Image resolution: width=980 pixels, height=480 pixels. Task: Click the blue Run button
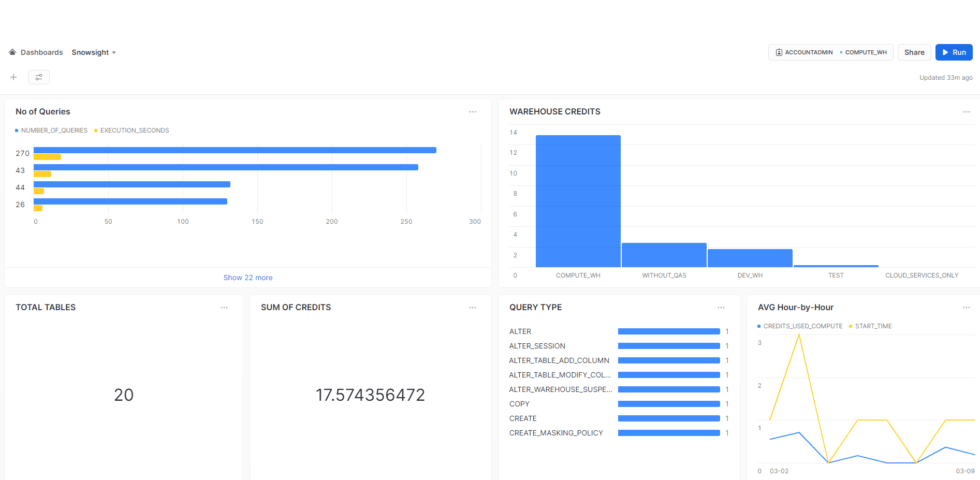(x=954, y=52)
